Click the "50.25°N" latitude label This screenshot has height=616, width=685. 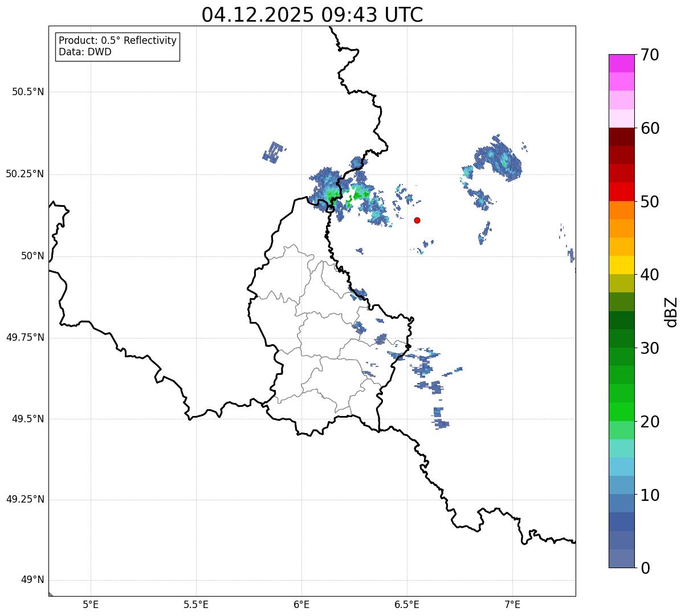click(25, 174)
